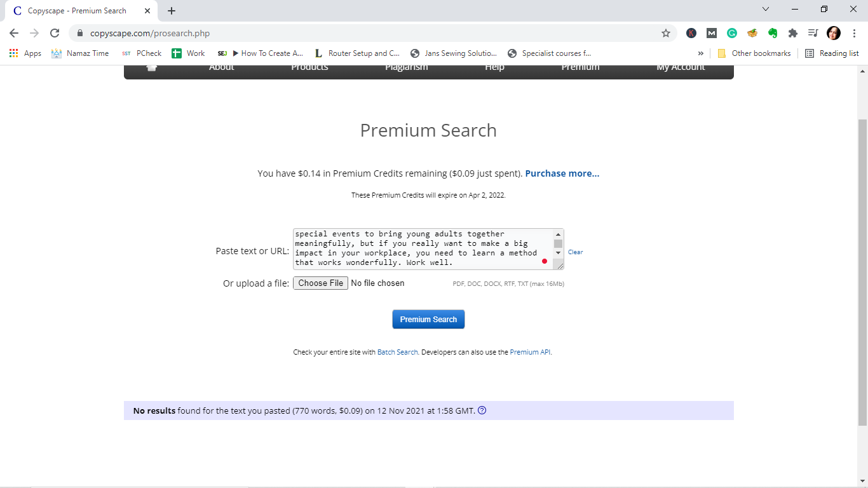Open the My Account menu item
Image resolution: width=868 pixels, height=488 pixels.
pyautogui.click(x=681, y=67)
